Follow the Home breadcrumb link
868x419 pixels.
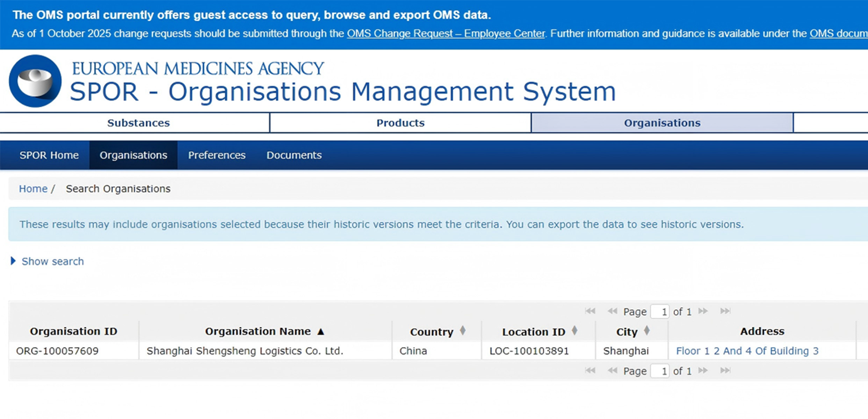33,188
